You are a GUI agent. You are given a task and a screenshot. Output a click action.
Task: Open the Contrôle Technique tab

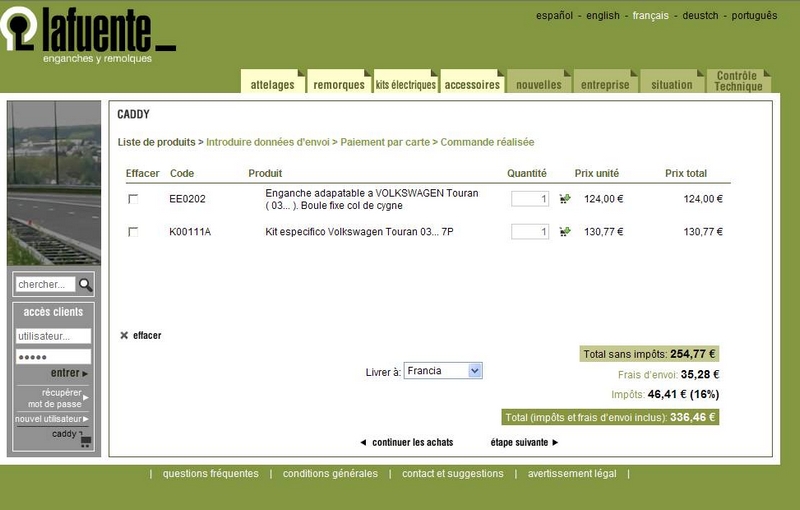[738, 81]
